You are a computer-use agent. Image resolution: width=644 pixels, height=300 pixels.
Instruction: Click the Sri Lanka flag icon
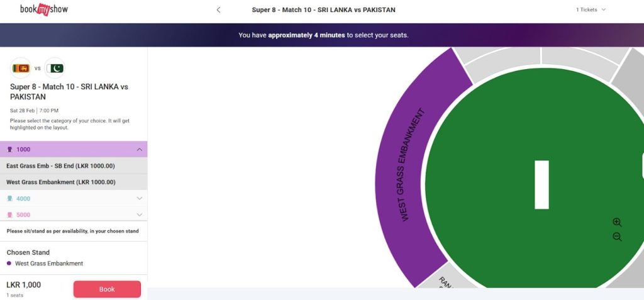pos(21,68)
